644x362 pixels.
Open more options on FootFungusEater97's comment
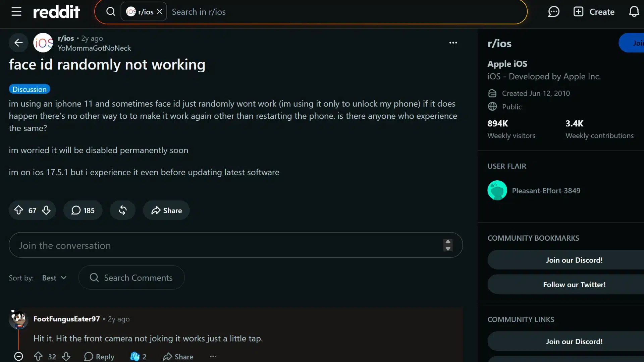pos(213,356)
